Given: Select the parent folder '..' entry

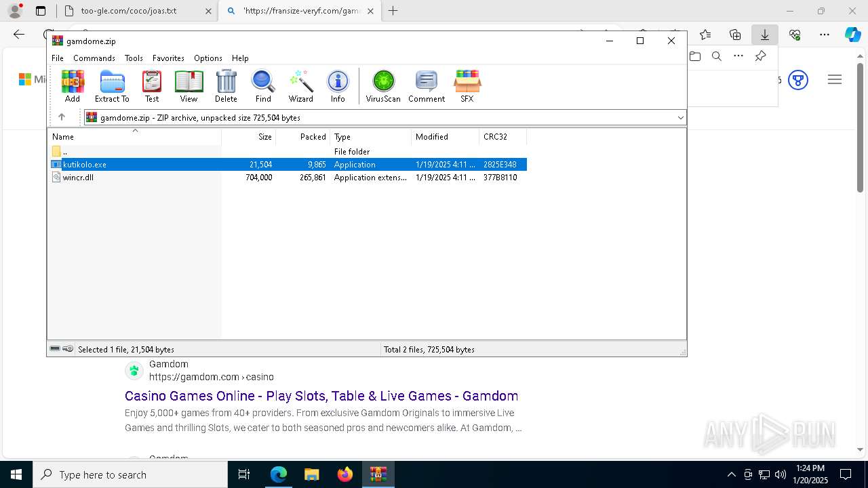Looking at the screenshot, I should pyautogui.click(x=288, y=152).
